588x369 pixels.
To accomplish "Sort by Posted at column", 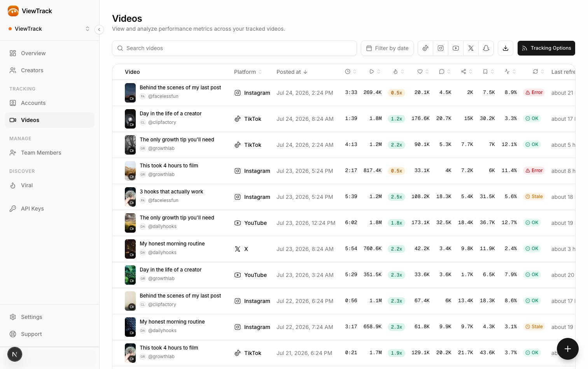I will (292, 72).
